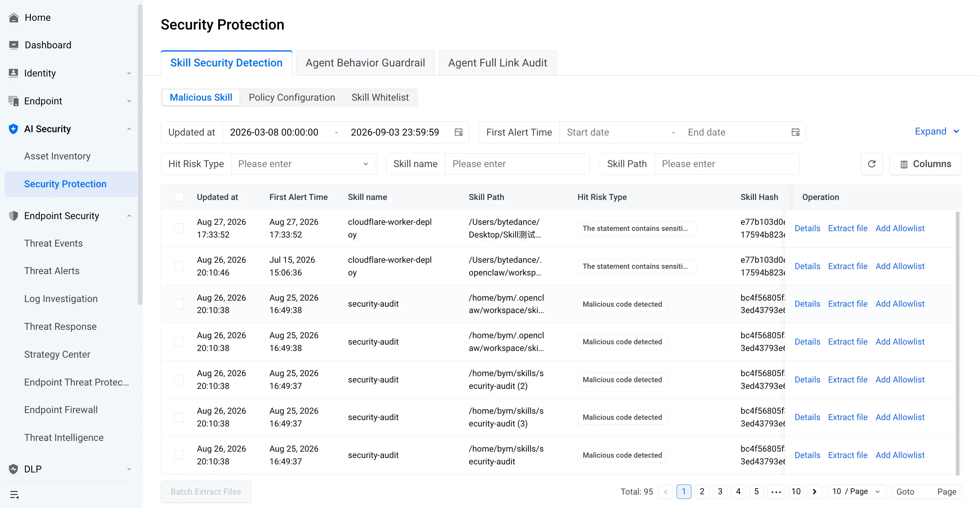980x508 pixels.
Task: Click the AI Security shield icon
Action: [13, 129]
